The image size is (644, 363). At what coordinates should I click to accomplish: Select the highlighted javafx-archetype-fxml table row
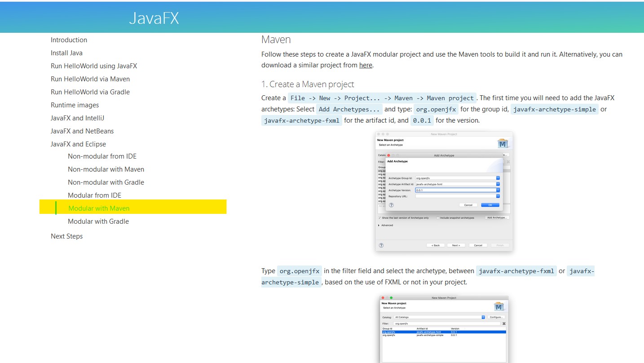[x=444, y=332]
